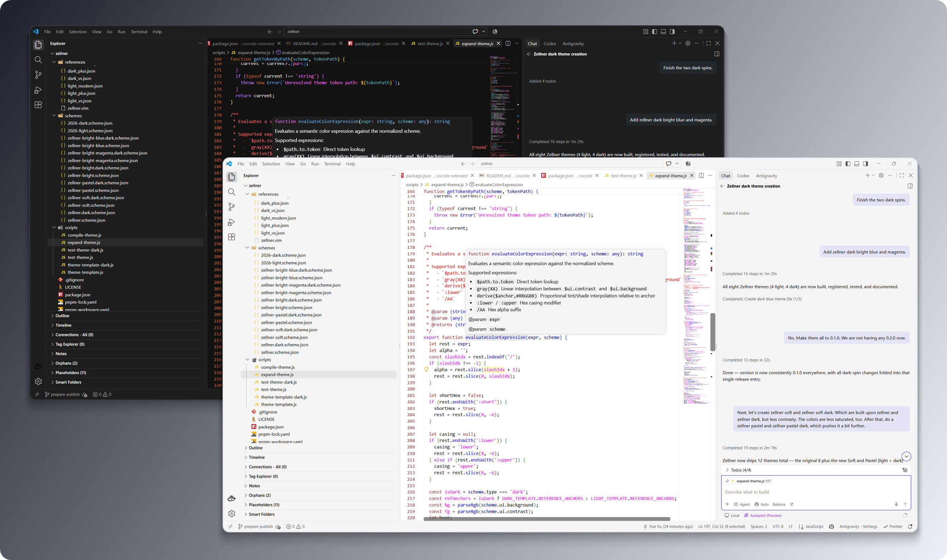This screenshot has width=947, height=560.
Task: Open Auto model picker in chat input
Action: click(x=762, y=504)
